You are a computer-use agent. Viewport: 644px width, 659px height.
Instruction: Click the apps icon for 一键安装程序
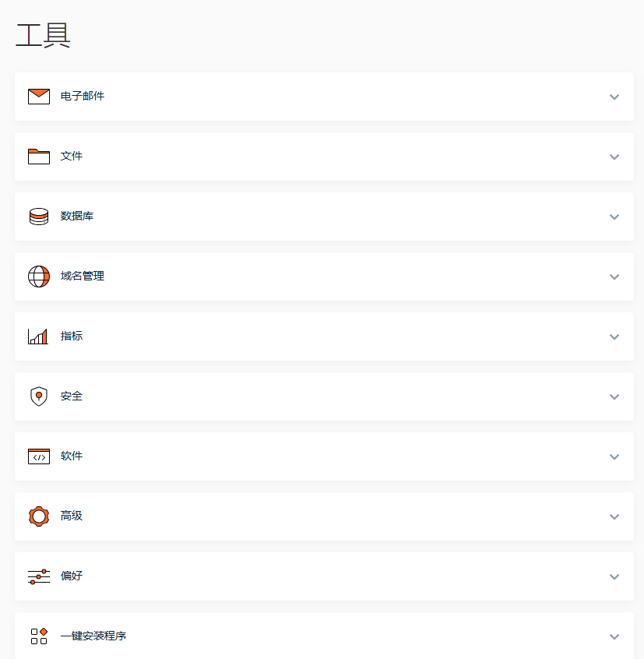coord(39,636)
